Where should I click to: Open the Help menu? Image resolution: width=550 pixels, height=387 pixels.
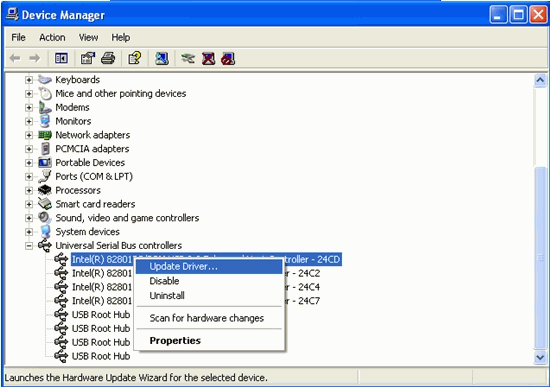click(x=121, y=37)
